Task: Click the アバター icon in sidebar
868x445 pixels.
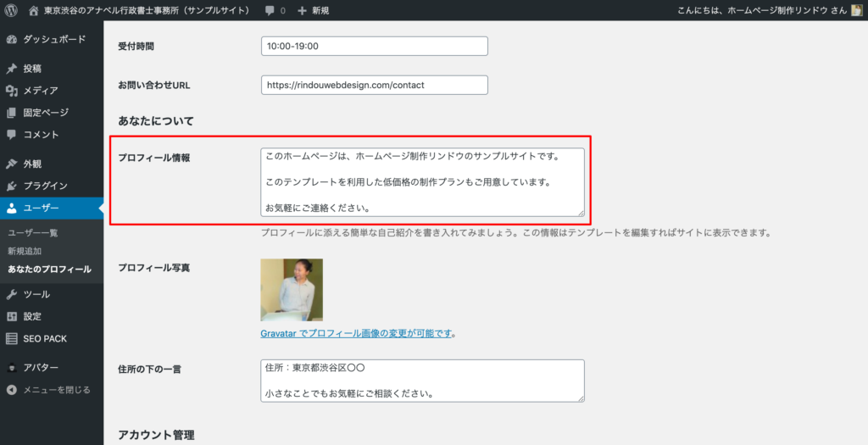Action: tap(11, 368)
